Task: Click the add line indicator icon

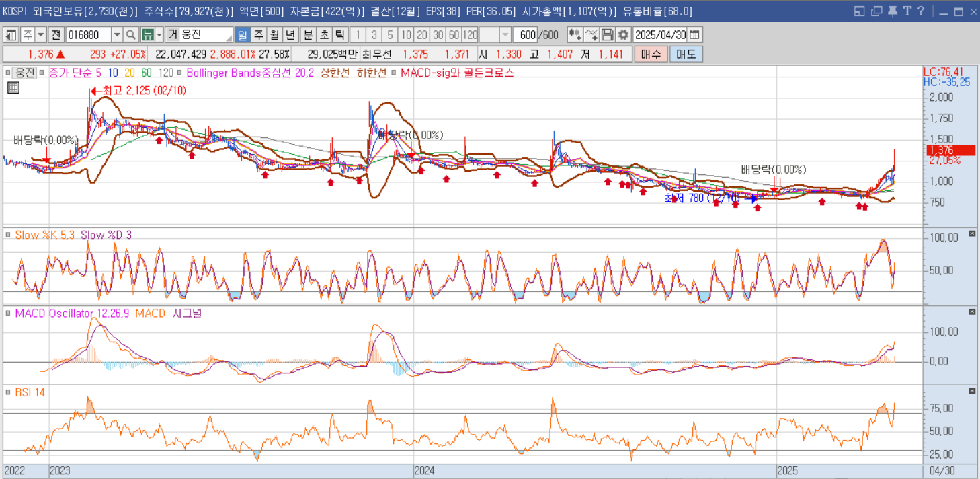Action: tap(591, 35)
